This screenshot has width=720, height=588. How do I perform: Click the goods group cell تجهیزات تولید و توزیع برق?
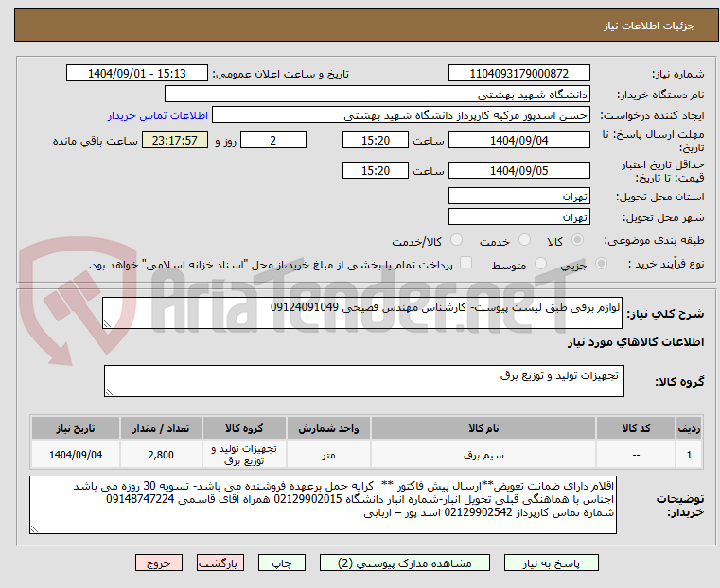click(244, 455)
